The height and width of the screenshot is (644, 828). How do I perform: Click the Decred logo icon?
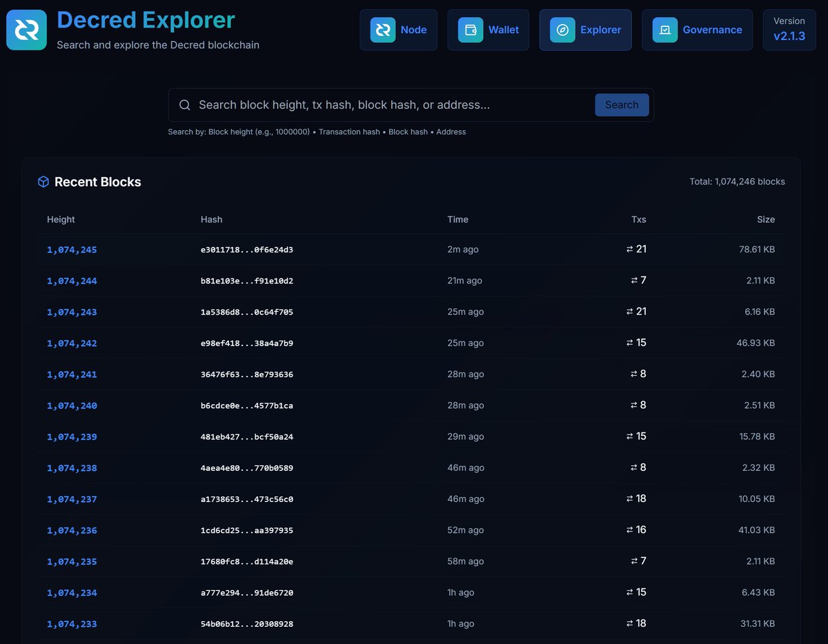pyautogui.click(x=27, y=30)
